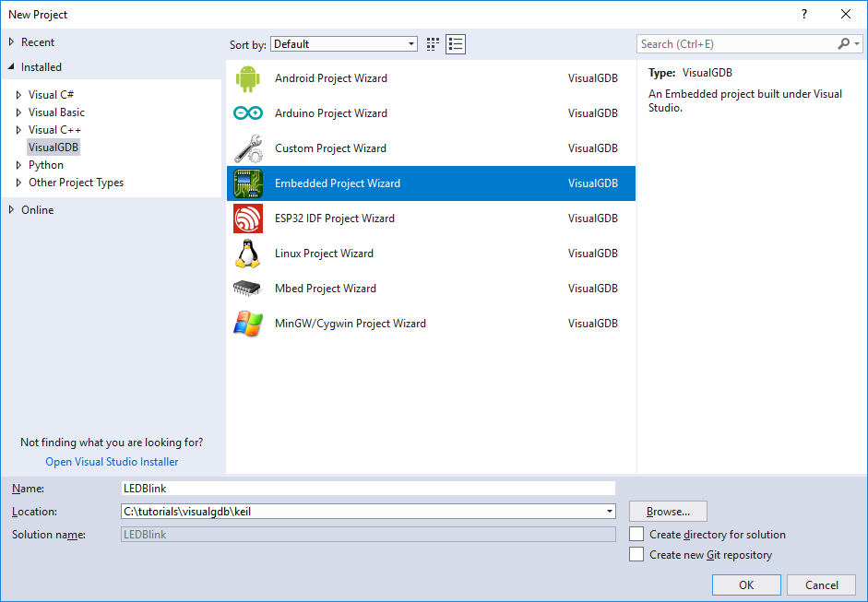Close the New Project dialog
This screenshot has width=868, height=602.
[846, 15]
